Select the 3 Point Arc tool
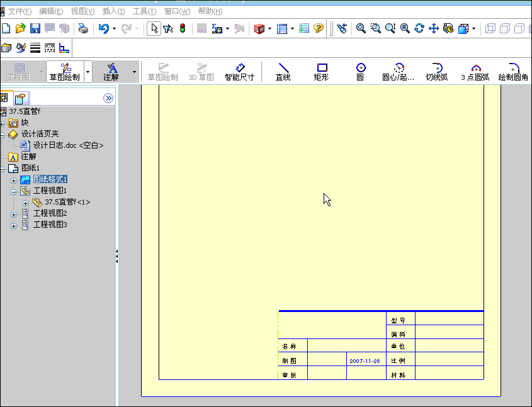Screen dimensions: 532x407 475,72
